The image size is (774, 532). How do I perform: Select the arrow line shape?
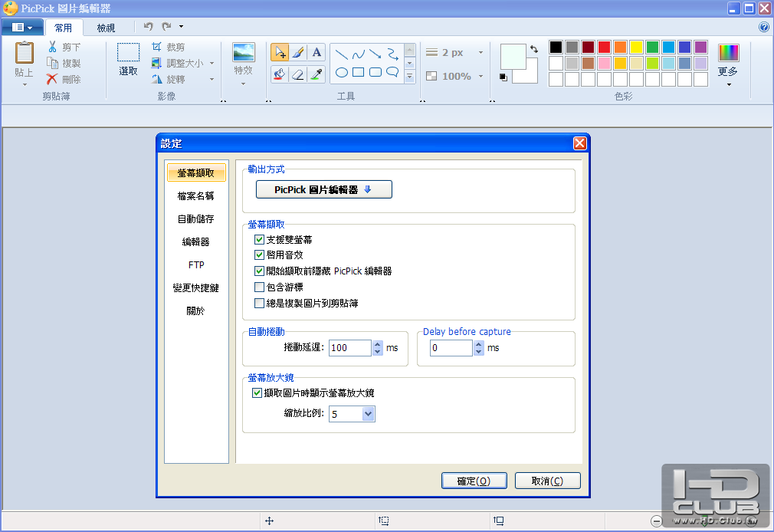376,54
